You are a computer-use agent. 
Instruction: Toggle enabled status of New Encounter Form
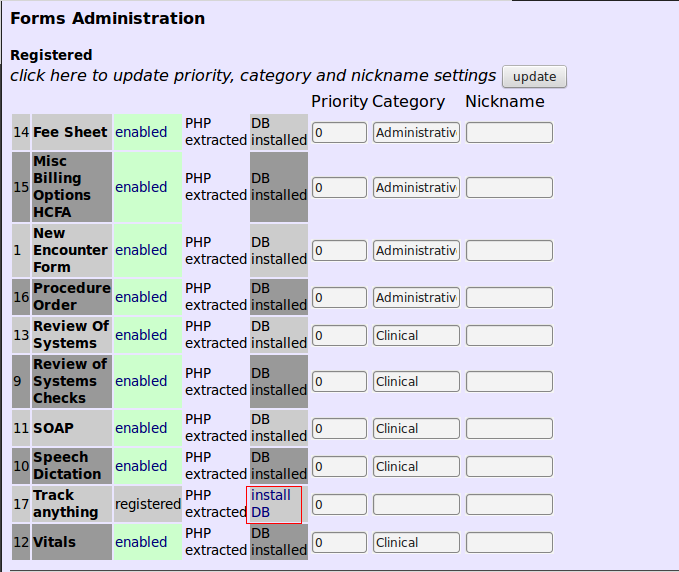pyautogui.click(x=141, y=250)
